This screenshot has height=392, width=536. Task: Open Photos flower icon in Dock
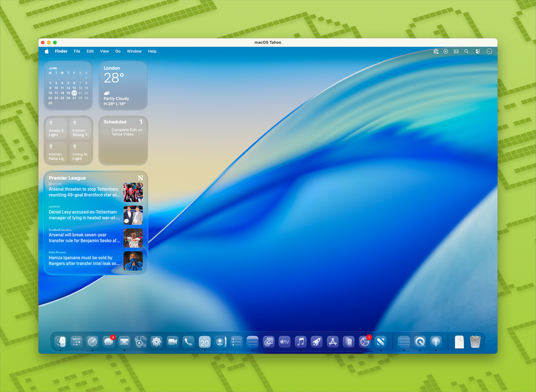pyautogui.click(x=156, y=342)
